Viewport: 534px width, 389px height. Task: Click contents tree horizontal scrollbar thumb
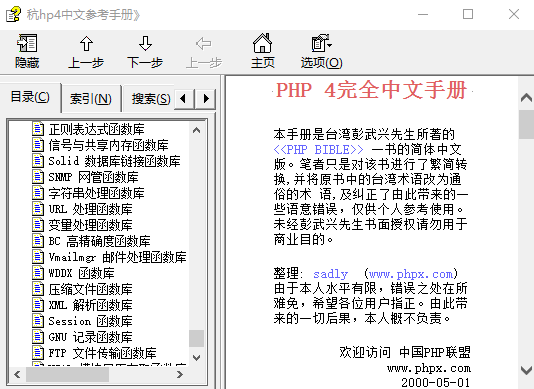tap(67, 375)
